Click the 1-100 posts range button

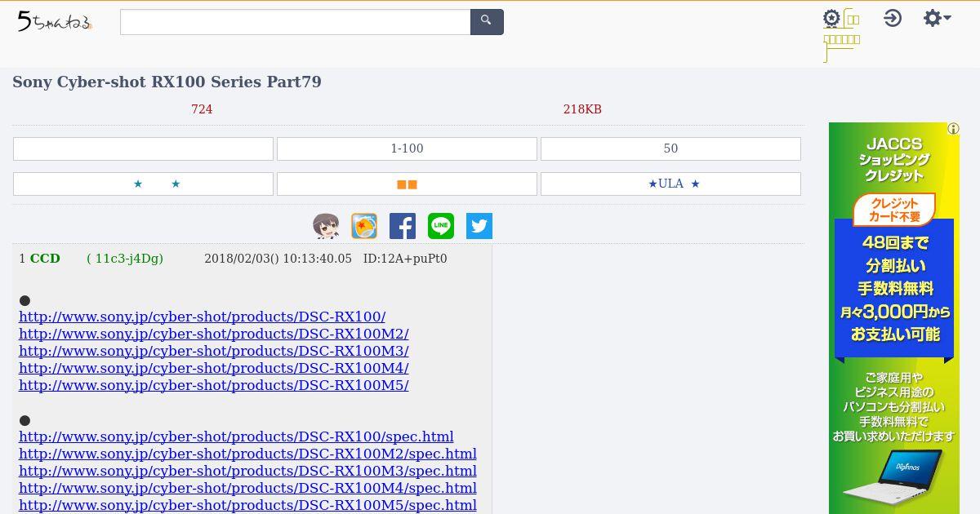click(x=407, y=148)
